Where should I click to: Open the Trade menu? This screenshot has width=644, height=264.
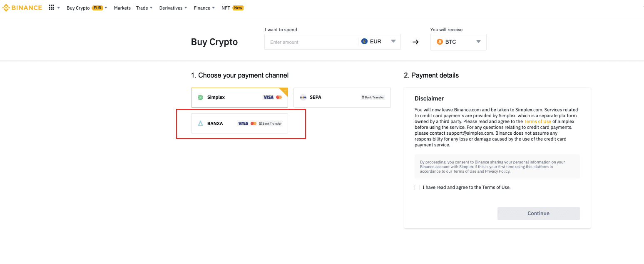(x=144, y=8)
